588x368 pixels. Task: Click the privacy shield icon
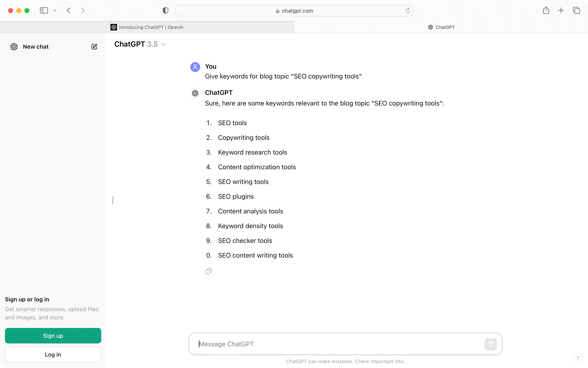pyautogui.click(x=165, y=10)
